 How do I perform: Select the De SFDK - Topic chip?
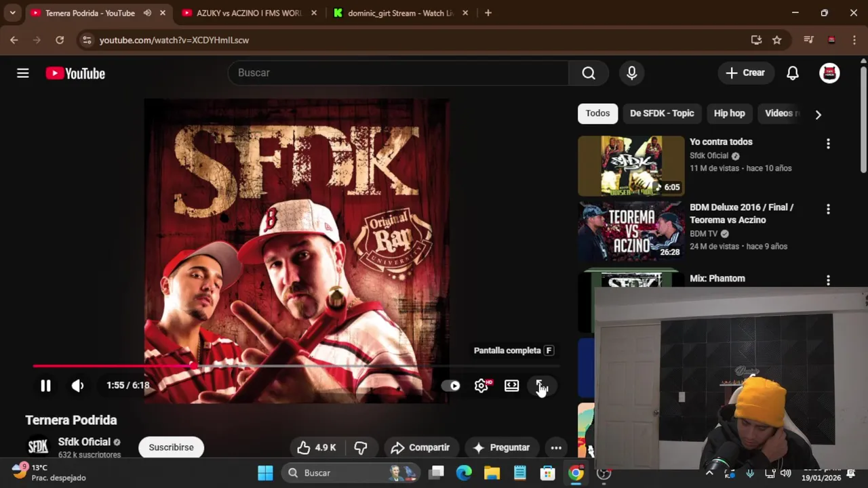(662, 113)
